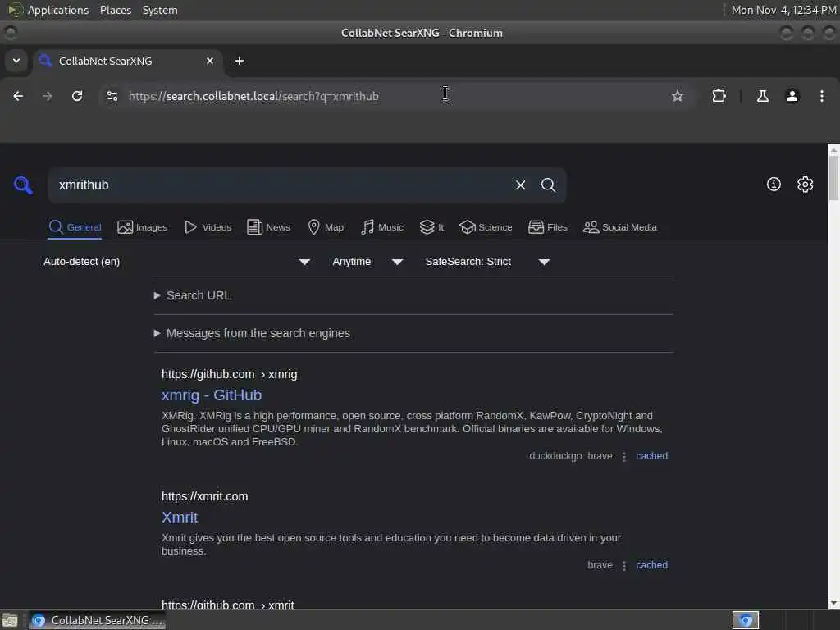Click the https://github.com › xmrit URL
Screen dimensions: 840x630
228,605
